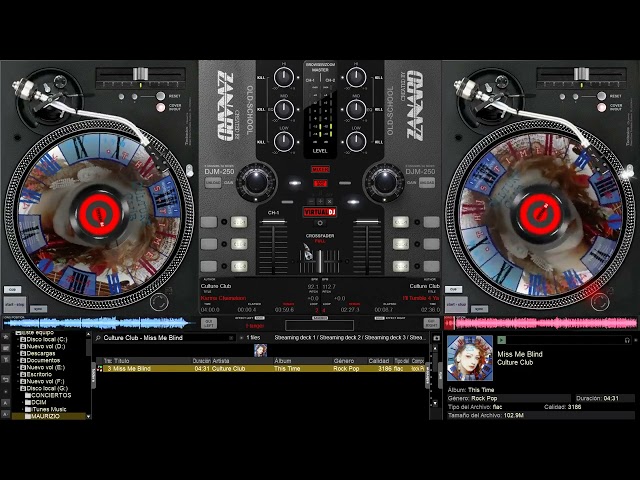Sync the left deck tempo
Screen dimensions: 640x480
pos(38,309)
